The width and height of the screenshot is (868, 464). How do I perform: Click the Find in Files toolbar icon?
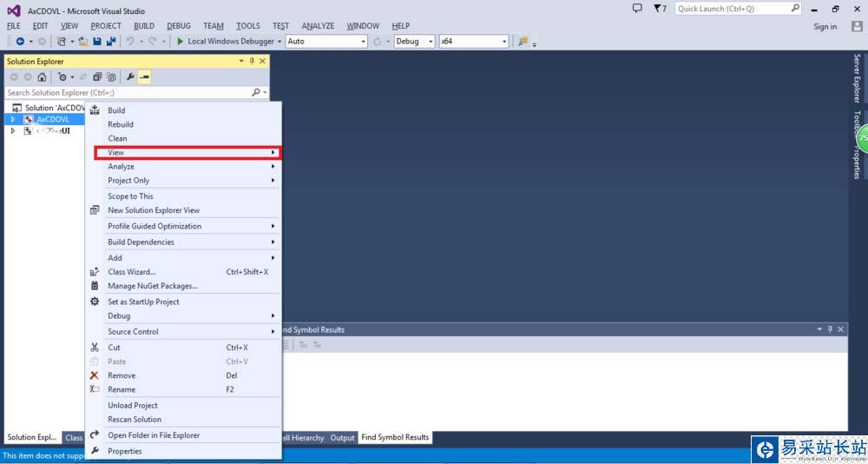(x=523, y=42)
